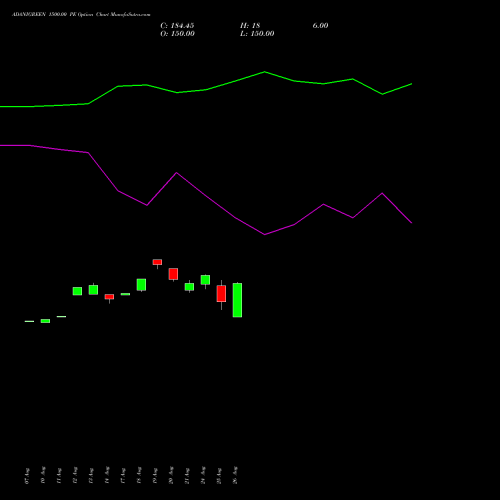Click the 19 Aug date axis label
This screenshot has height=500, width=500.
(x=155, y=476)
